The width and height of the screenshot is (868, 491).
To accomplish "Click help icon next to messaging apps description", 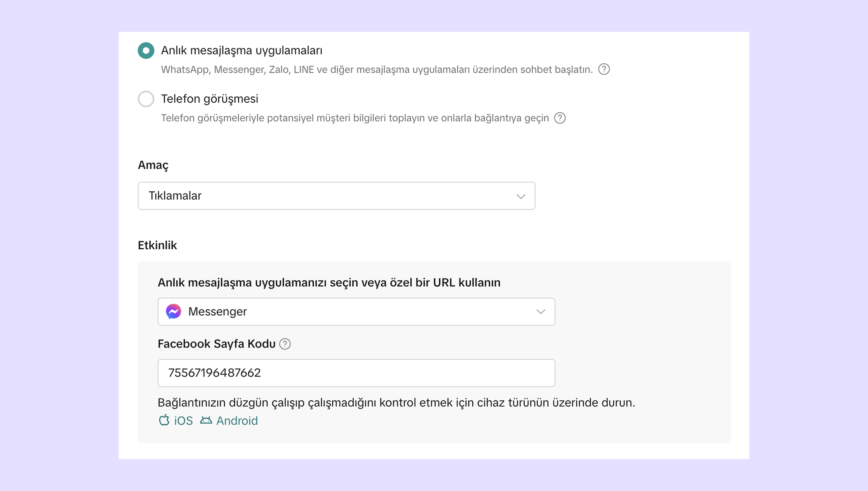I will tap(604, 70).
